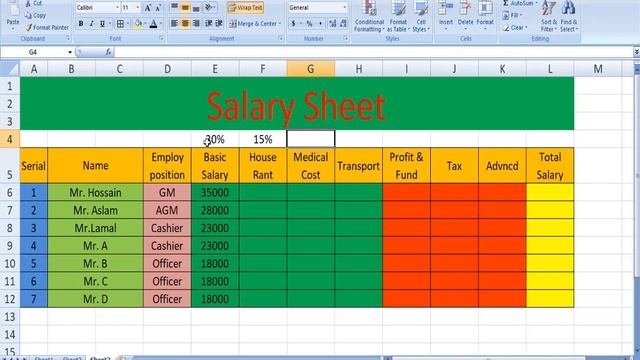Click the Select All corner button
640x360 pixels.
(9, 69)
